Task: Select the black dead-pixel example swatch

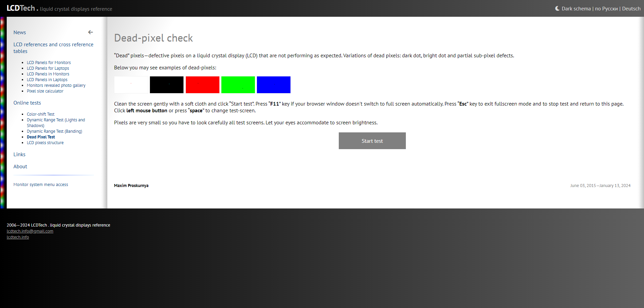Action: [x=167, y=85]
